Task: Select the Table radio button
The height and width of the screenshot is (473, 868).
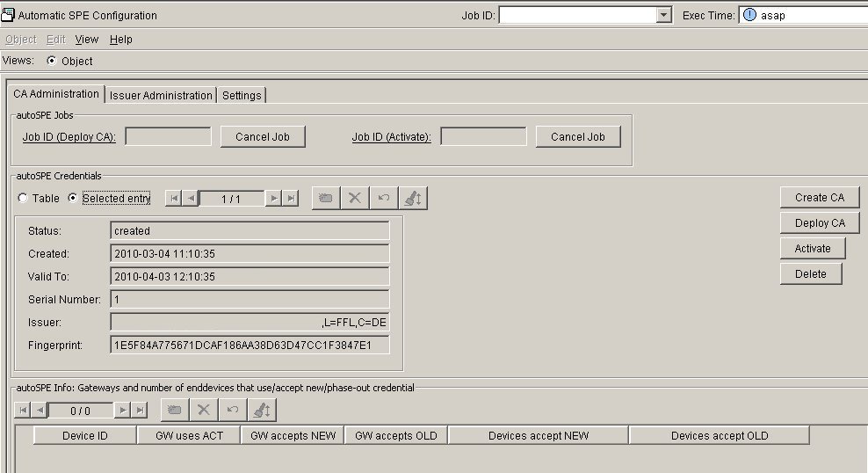Action: (x=23, y=198)
